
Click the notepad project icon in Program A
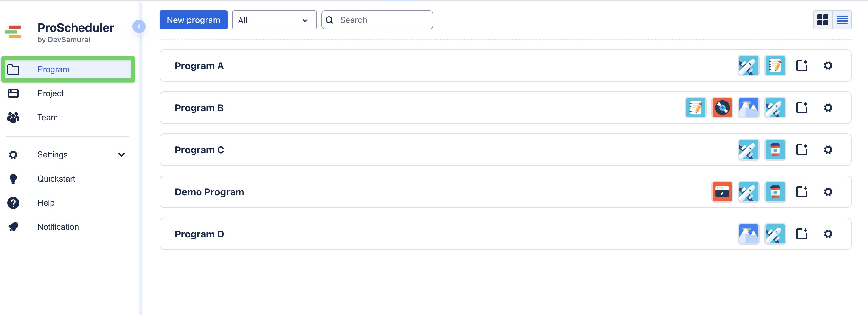(x=775, y=66)
